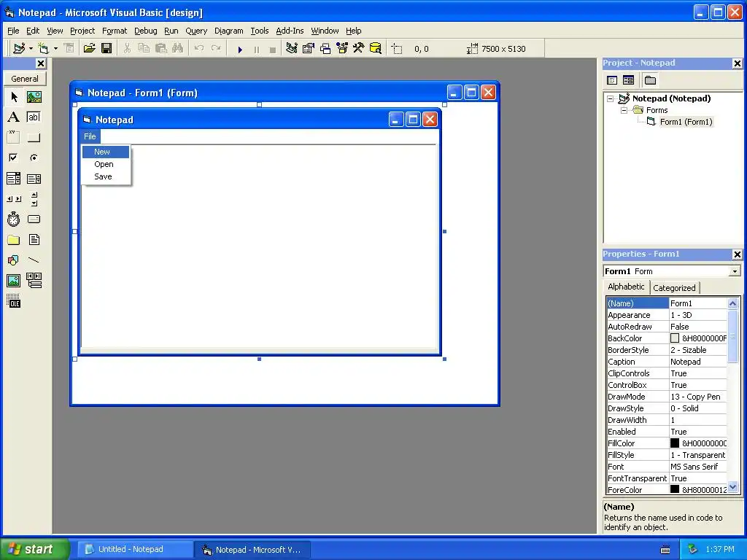Open the Project menu
The width and height of the screenshot is (747, 560).
tap(82, 31)
